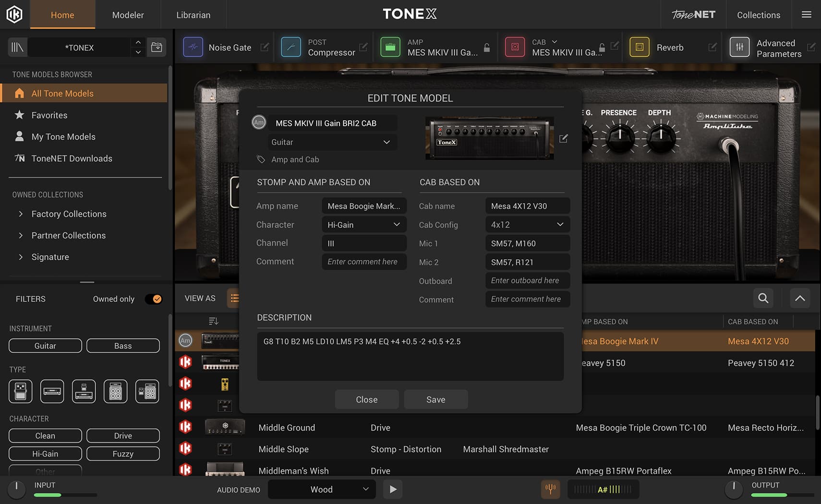Open the hamburger menu icon
This screenshot has width=821, height=504.
807,15
